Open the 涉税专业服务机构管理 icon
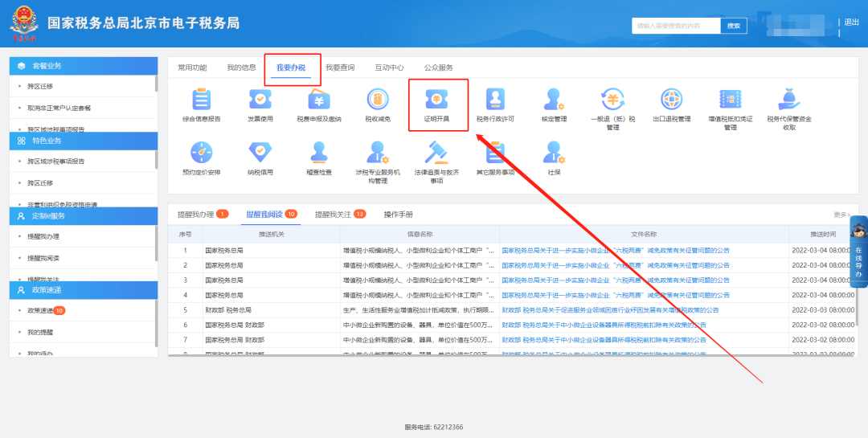The width and height of the screenshot is (868, 438). 378,152
